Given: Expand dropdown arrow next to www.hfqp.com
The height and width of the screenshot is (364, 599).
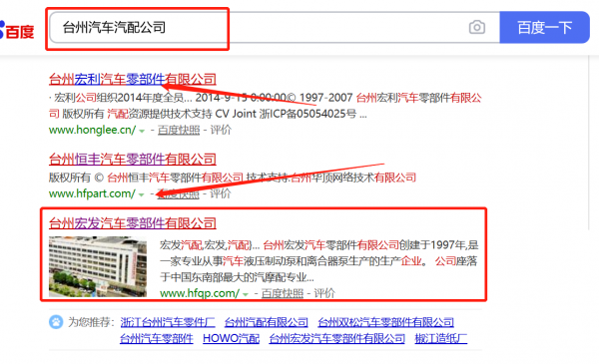Looking at the screenshot, I should pyautogui.click(x=246, y=294).
